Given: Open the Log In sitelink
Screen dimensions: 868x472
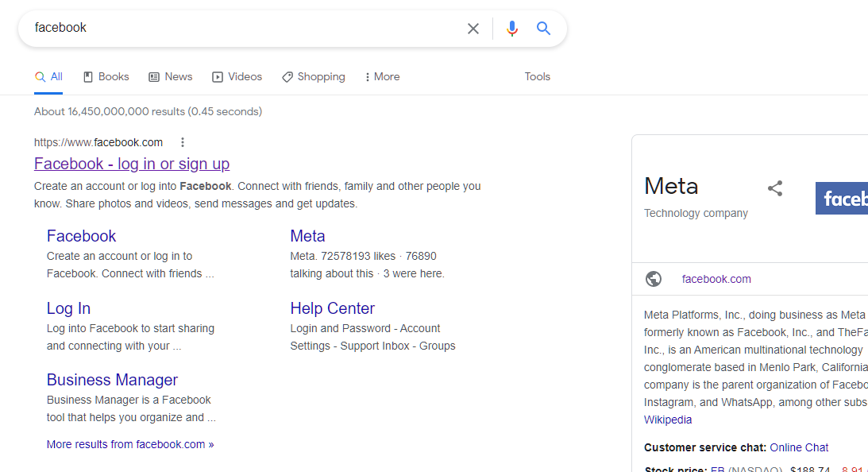Looking at the screenshot, I should coord(68,308).
